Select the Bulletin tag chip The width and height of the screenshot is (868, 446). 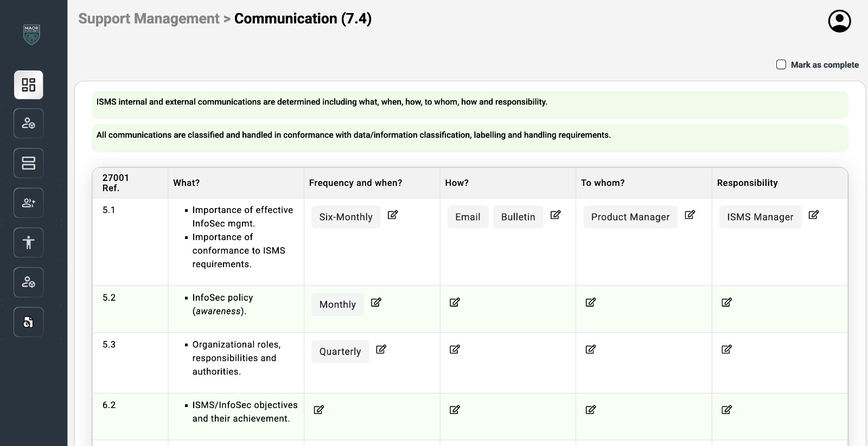[518, 217]
